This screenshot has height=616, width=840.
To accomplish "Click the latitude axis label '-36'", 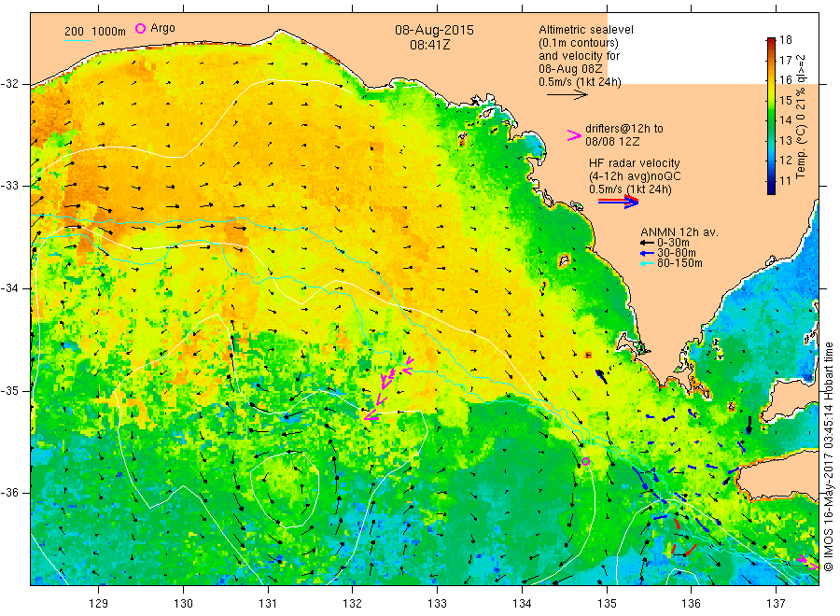I will 9,492.
